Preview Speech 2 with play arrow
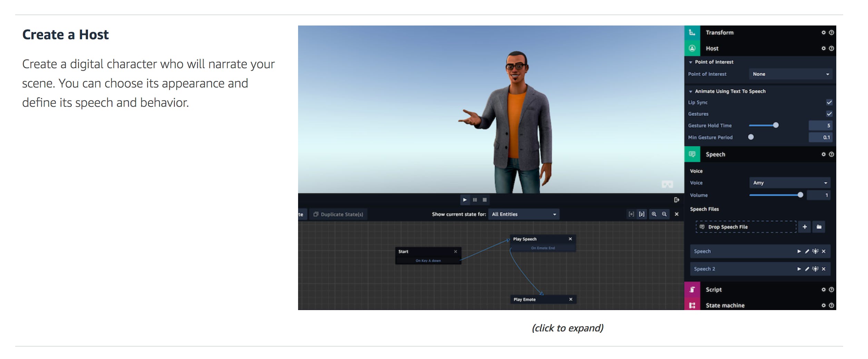The height and width of the screenshot is (359, 868). (799, 269)
